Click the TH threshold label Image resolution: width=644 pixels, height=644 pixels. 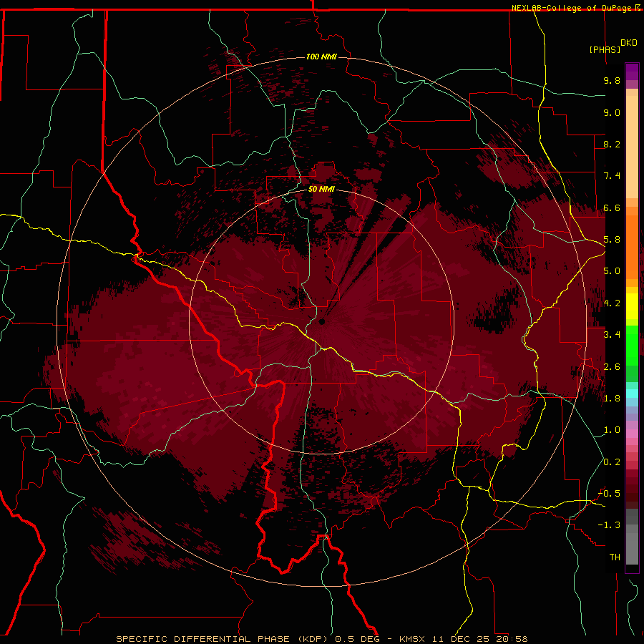(x=615, y=557)
